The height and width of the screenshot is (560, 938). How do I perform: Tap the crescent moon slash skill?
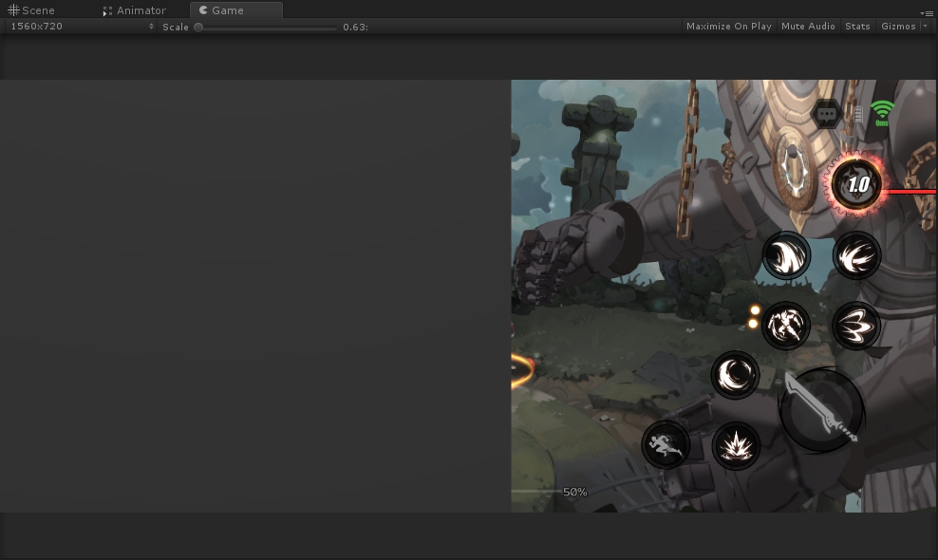click(x=735, y=375)
